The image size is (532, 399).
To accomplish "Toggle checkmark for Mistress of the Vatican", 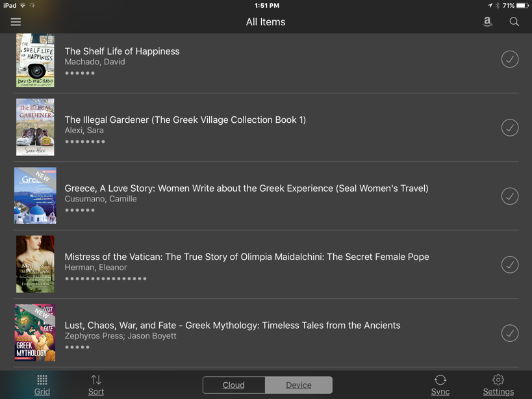I will point(510,264).
